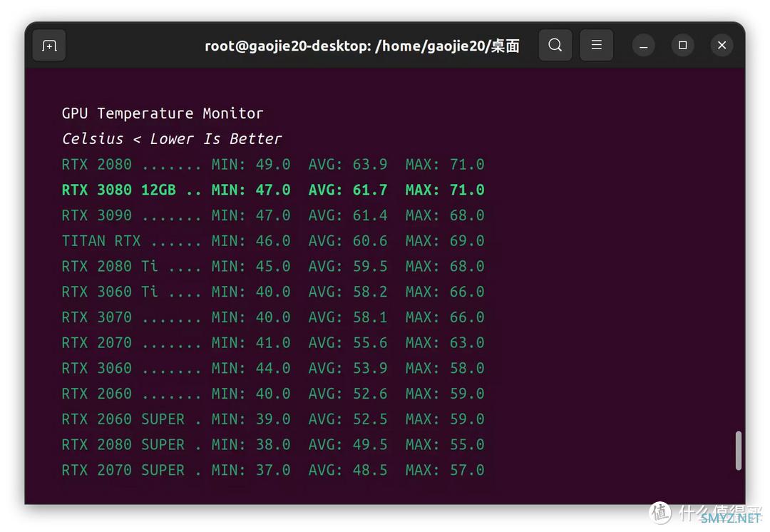Click AVG value 58.1 for RTX 3070
Viewport: 770px width, 532px height.
point(370,317)
